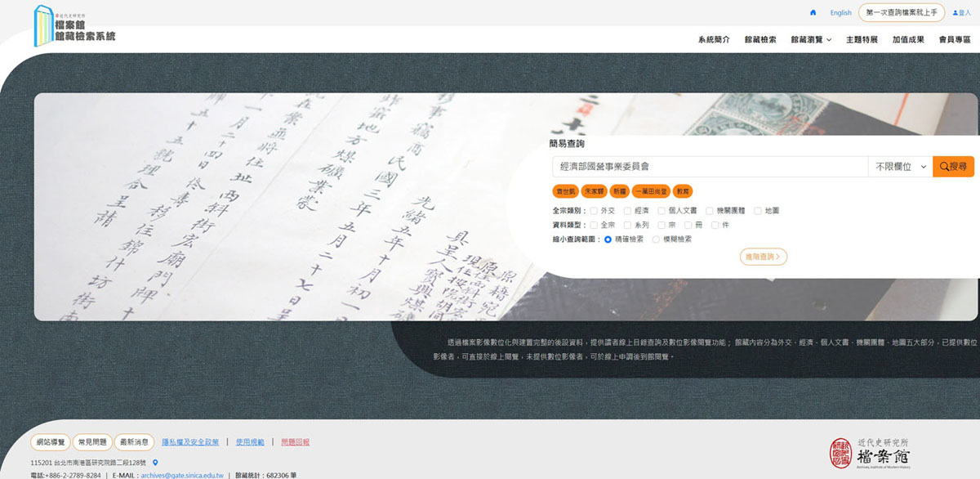Click the 館藏統計:682306 筆 text
The height and width of the screenshot is (479, 980).
click(266, 475)
